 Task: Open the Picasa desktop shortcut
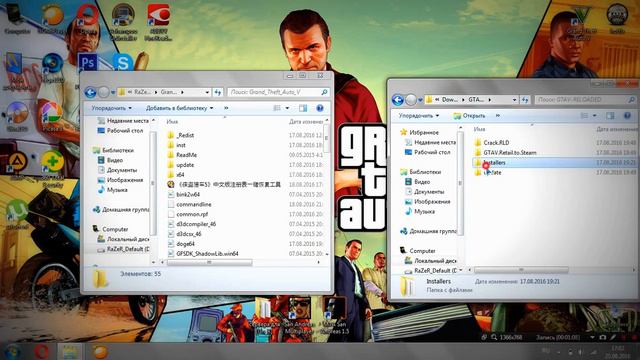(x=52, y=115)
